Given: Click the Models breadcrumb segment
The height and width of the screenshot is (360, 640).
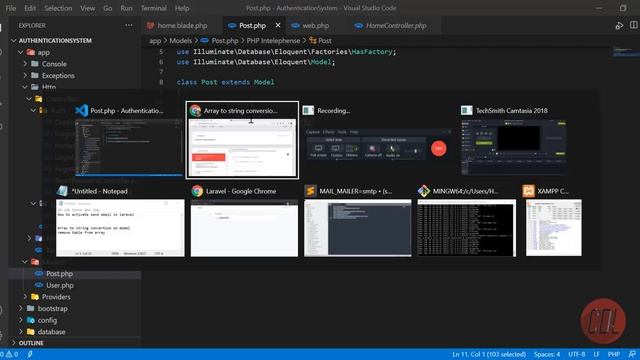Looking at the screenshot, I should pyautogui.click(x=180, y=40).
